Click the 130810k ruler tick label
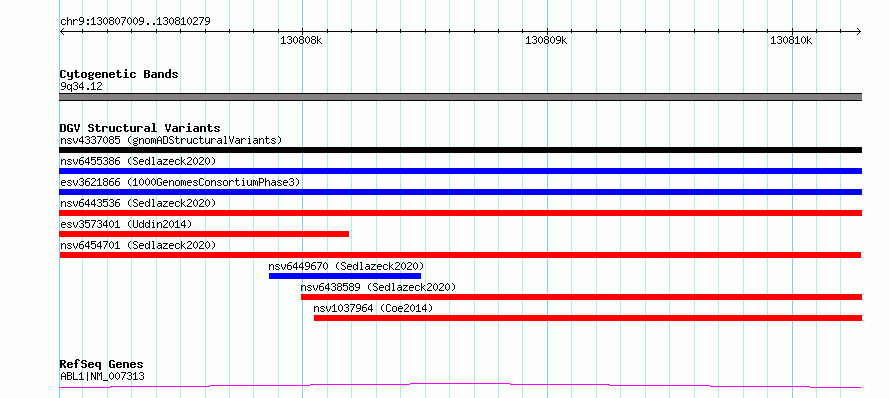 tap(791, 41)
